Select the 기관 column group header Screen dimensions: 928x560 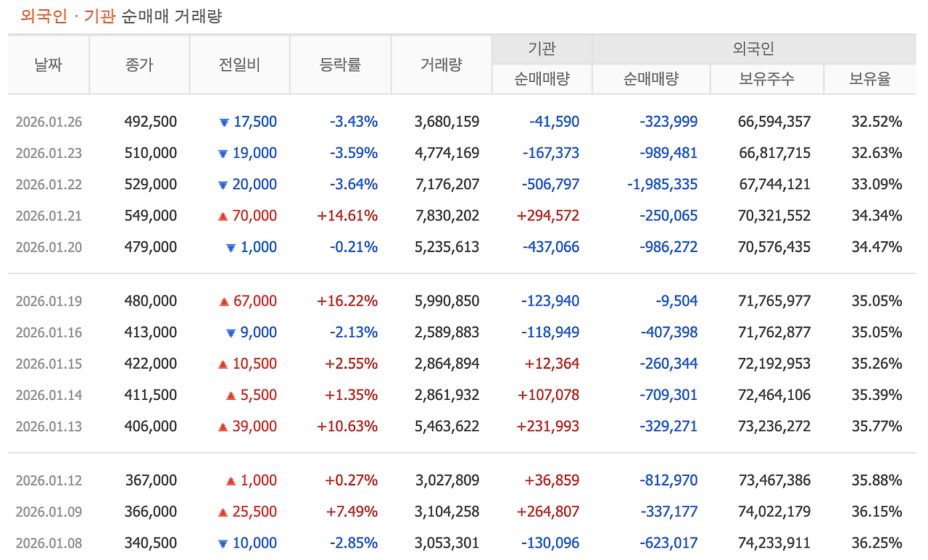(x=541, y=49)
